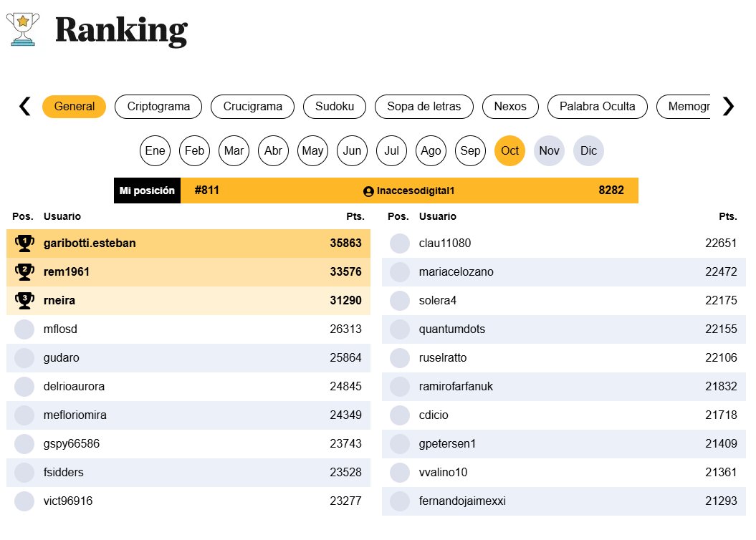
Task: Open Sopa de letras ranking
Action: tap(424, 107)
